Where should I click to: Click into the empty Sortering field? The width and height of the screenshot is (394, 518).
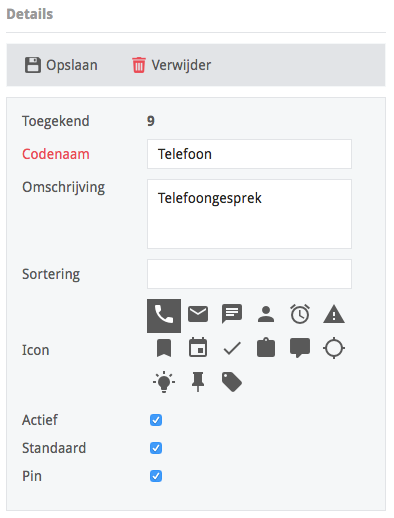tap(249, 274)
